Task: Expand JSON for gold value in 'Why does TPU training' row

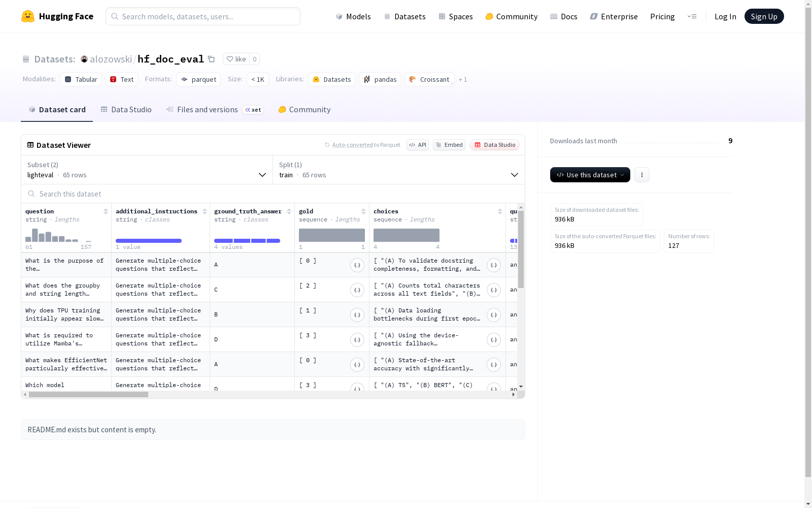Action: [x=357, y=315]
